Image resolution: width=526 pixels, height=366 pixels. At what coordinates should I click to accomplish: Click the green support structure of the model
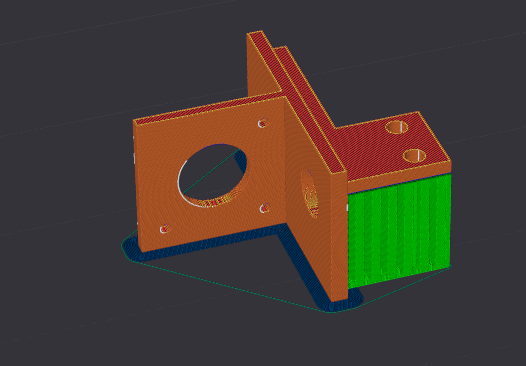point(399,230)
